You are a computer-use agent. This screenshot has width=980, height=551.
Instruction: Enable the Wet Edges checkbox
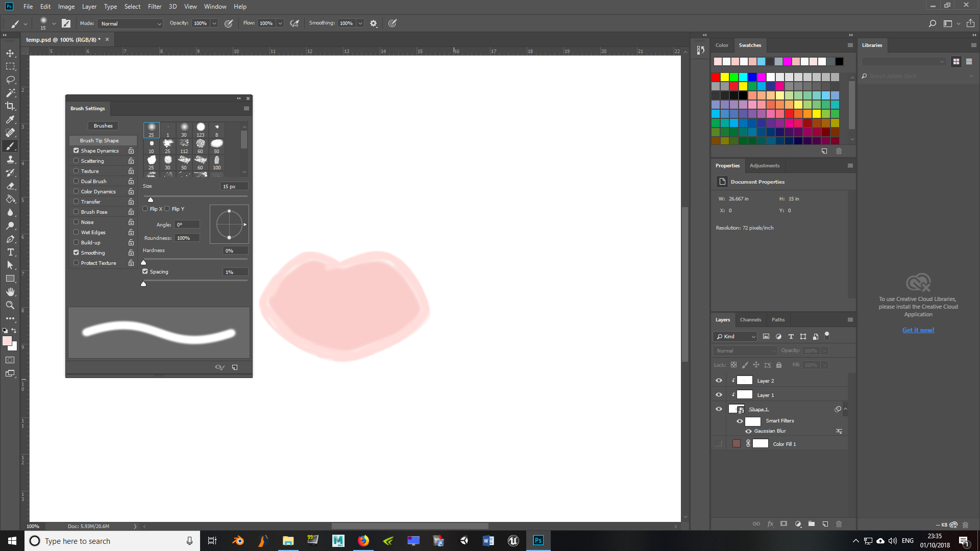click(76, 232)
